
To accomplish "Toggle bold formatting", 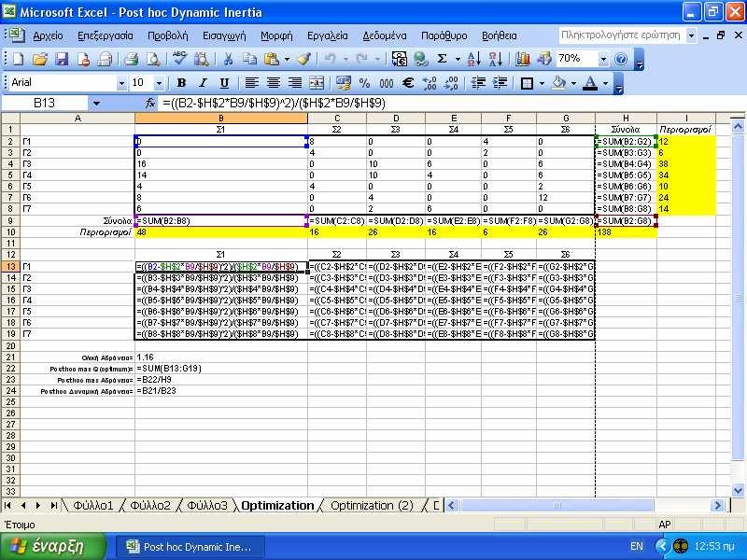I will [181, 83].
